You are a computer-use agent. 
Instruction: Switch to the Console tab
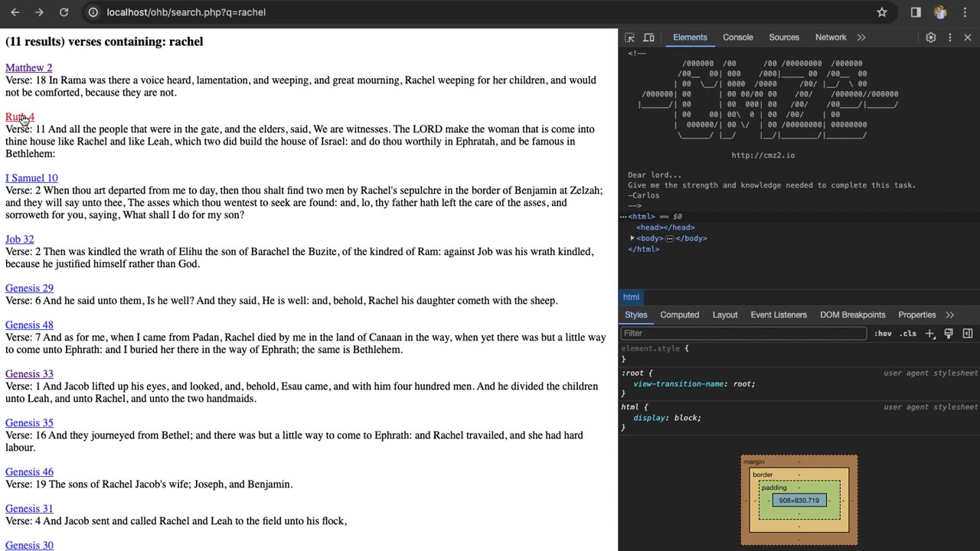(x=738, y=37)
